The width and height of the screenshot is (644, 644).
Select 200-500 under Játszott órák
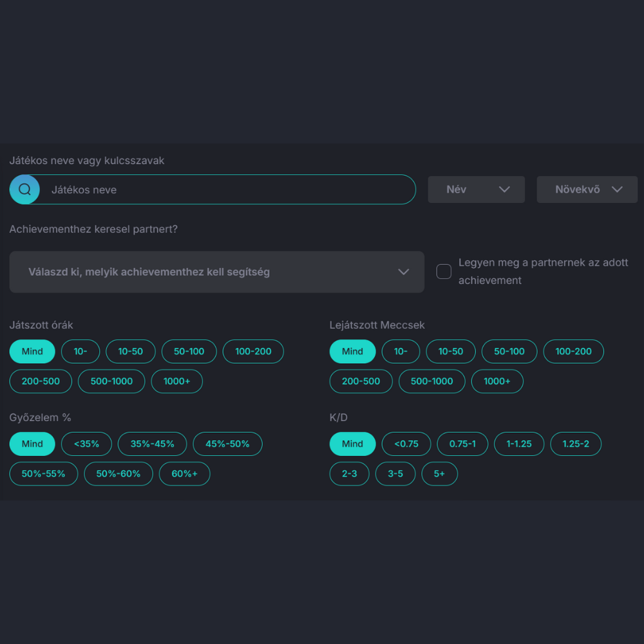[41, 381]
